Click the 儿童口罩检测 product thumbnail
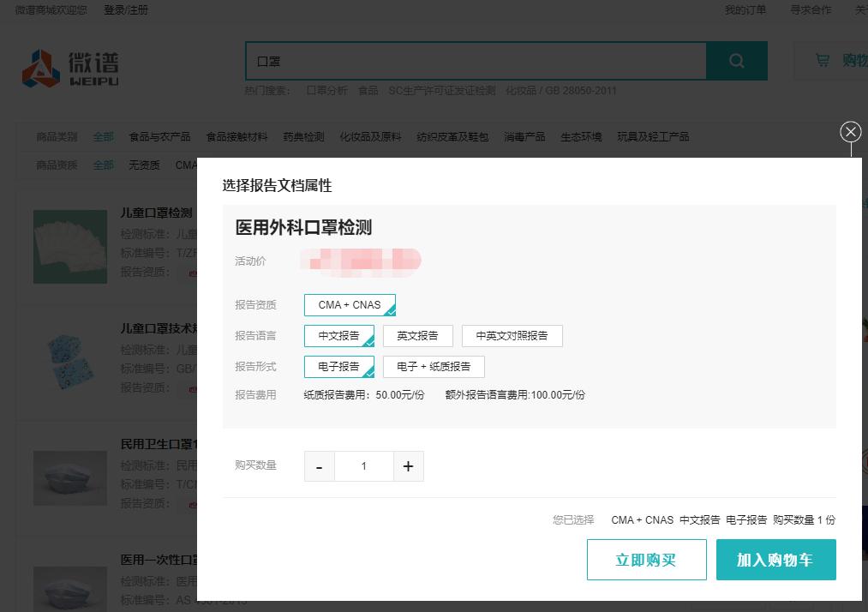The image size is (868, 612). pyautogui.click(x=69, y=246)
